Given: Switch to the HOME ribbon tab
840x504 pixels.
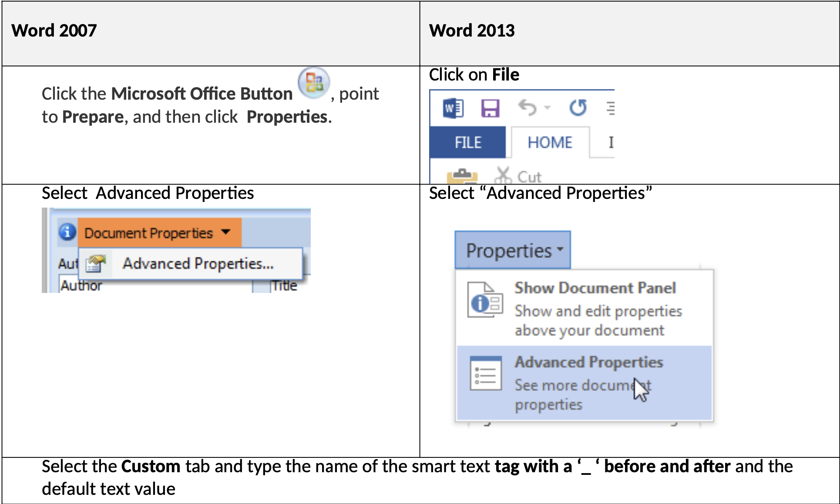Looking at the screenshot, I should click(x=550, y=142).
